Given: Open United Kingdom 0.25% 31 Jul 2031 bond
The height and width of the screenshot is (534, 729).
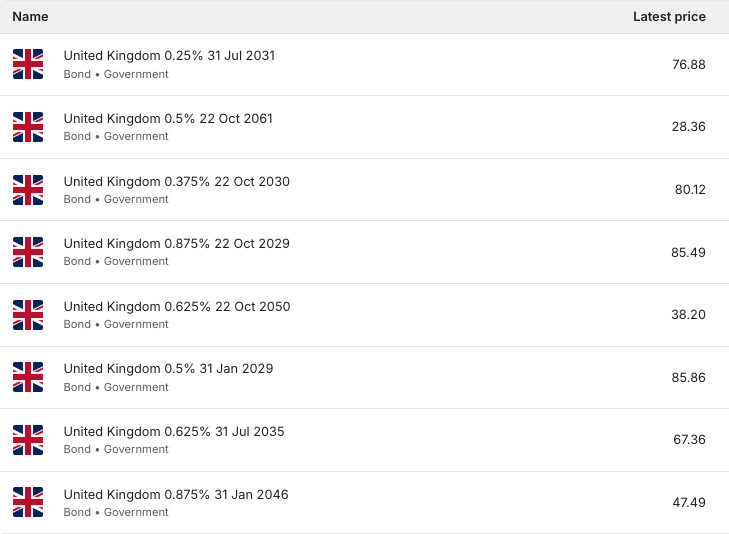Looking at the screenshot, I should click(x=169, y=56).
